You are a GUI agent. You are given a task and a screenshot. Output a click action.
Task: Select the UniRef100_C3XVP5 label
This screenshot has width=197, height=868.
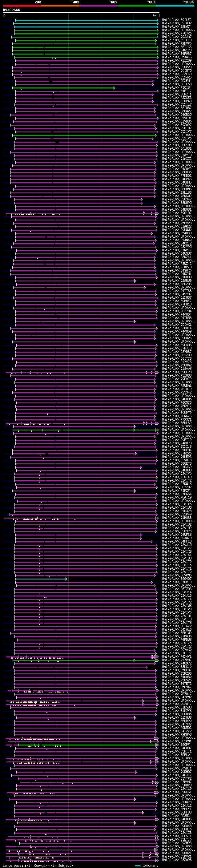click(x=177, y=247)
